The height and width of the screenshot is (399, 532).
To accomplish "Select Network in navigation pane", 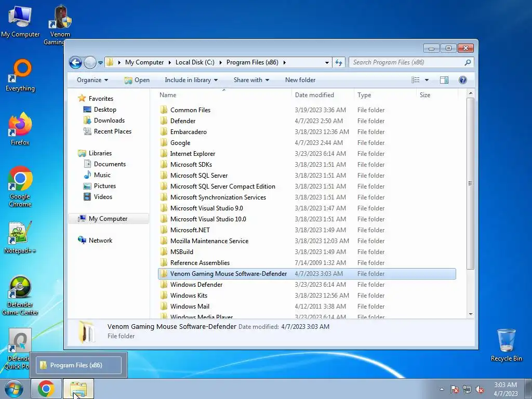I will [x=100, y=241].
